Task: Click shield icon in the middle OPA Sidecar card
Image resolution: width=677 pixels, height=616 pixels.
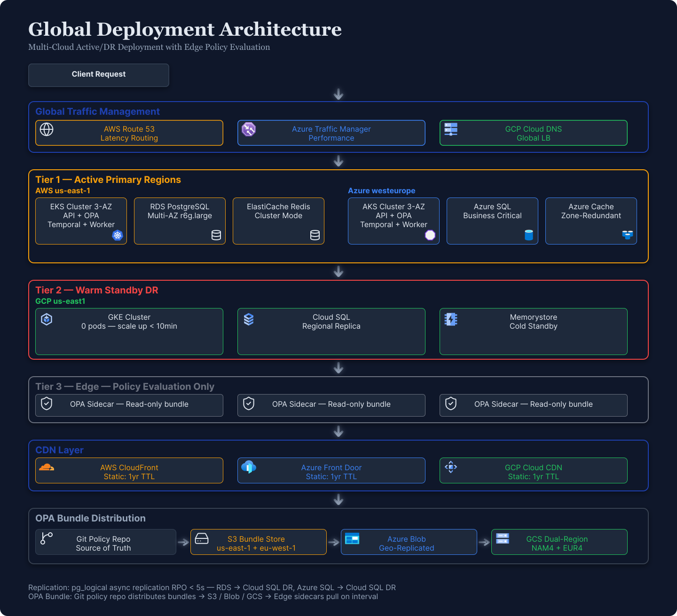Action: 249,403
